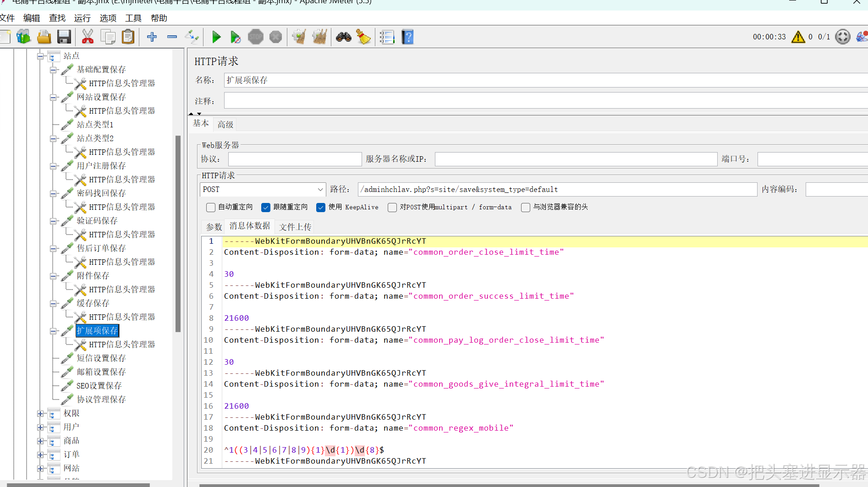
Task: Click the blue plus Add icon
Action: click(152, 37)
